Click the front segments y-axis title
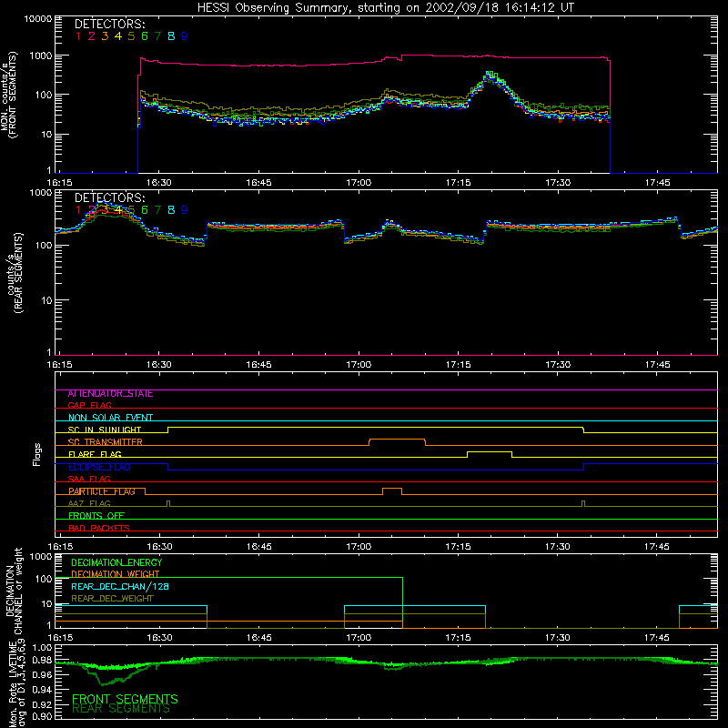 [x=9, y=95]
